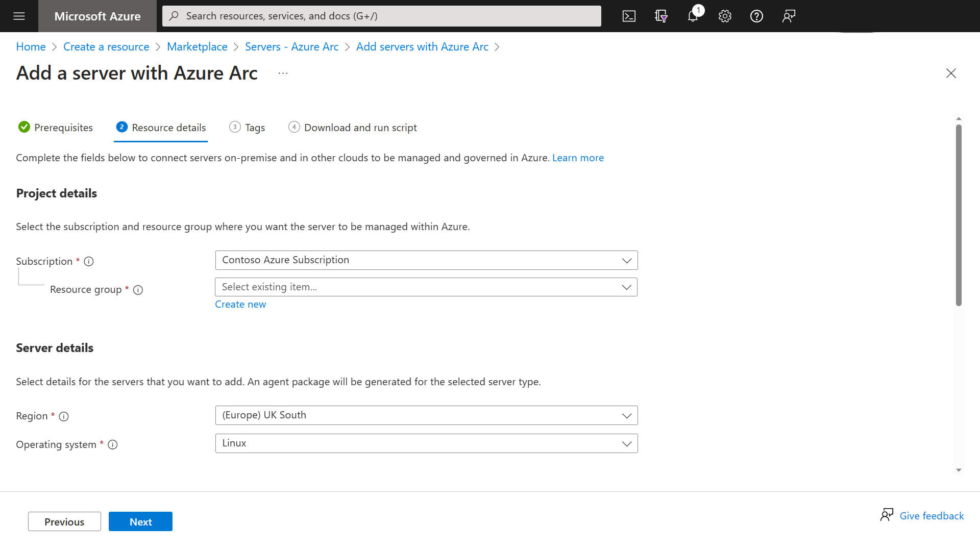Open the directory and subscription filter icon
The width and height of the screenshot is (980, 551).
661,16
